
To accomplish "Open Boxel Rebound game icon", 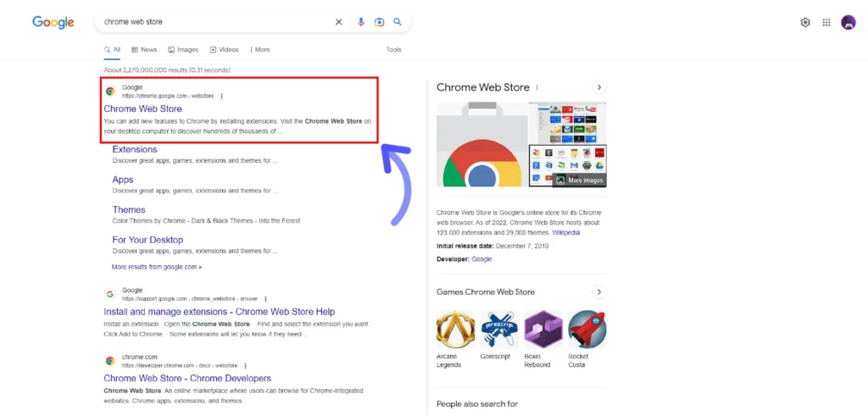I will pyautogui.click(x=543, y=329).
